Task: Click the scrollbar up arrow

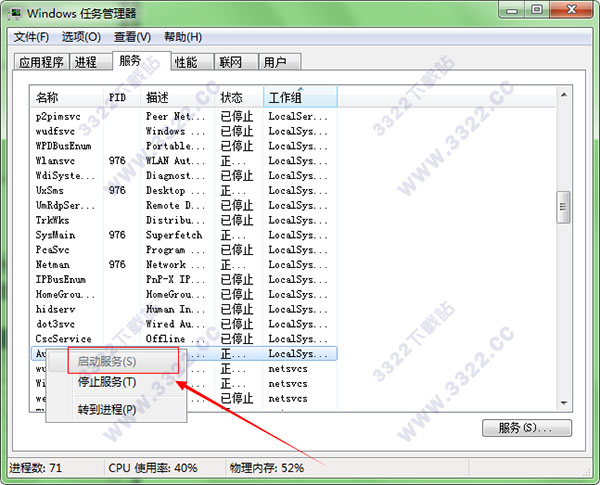Action: tap(564, 95)
